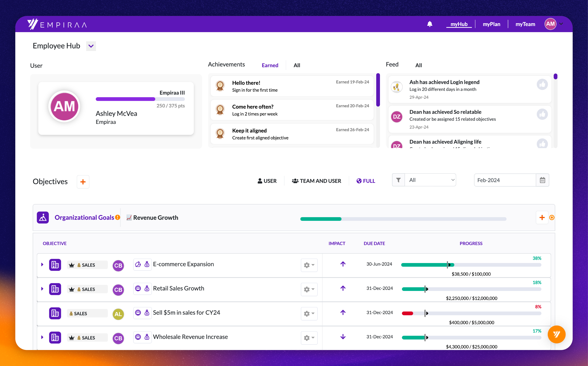Click the building icon on E-commerce Expansion row
588x366 pixels.
[55, 265]
